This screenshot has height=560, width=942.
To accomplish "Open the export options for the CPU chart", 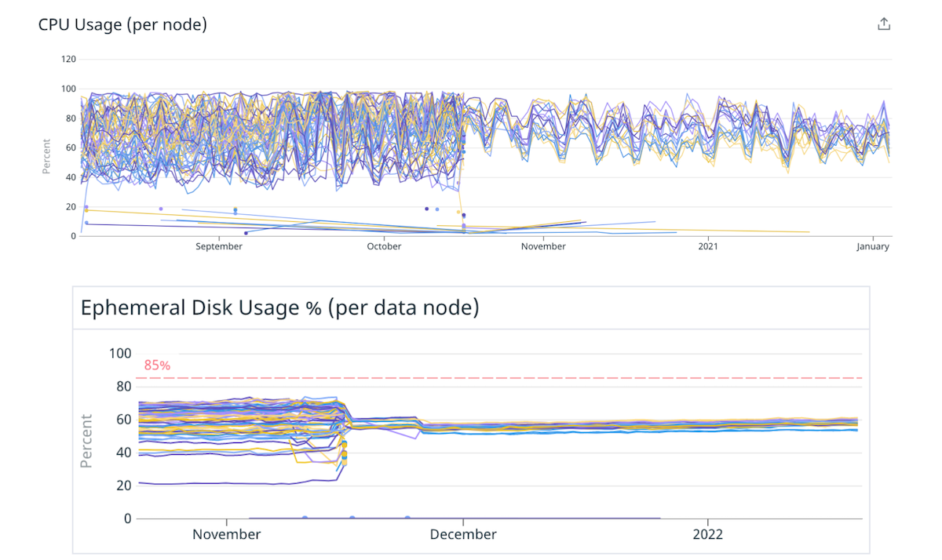I will (x=883, y=24).
